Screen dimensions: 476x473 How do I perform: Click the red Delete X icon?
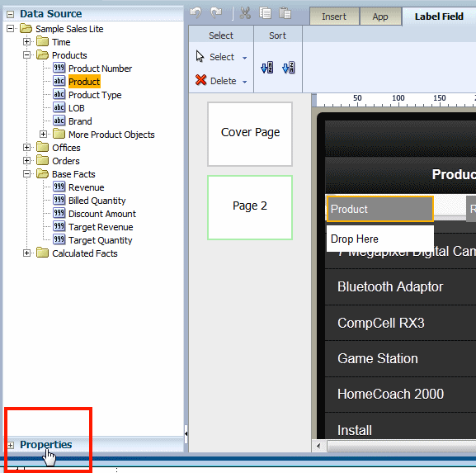pos(201,80)
